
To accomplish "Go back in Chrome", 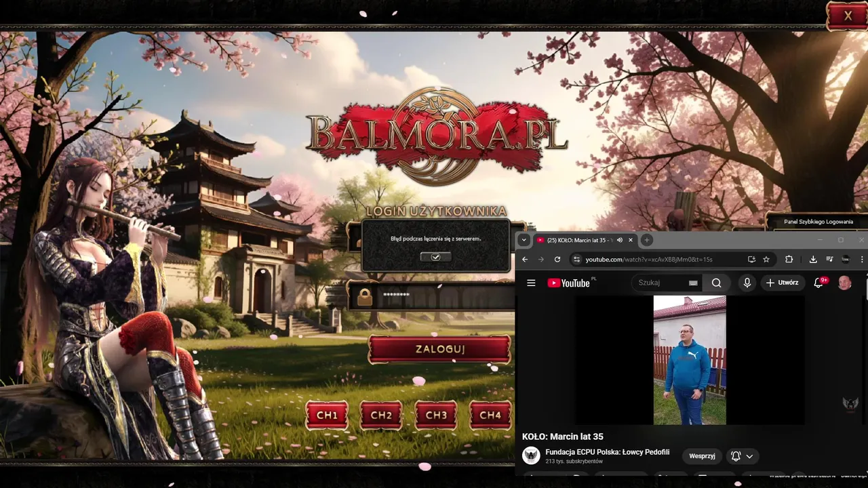I will [x=525, y=259].
